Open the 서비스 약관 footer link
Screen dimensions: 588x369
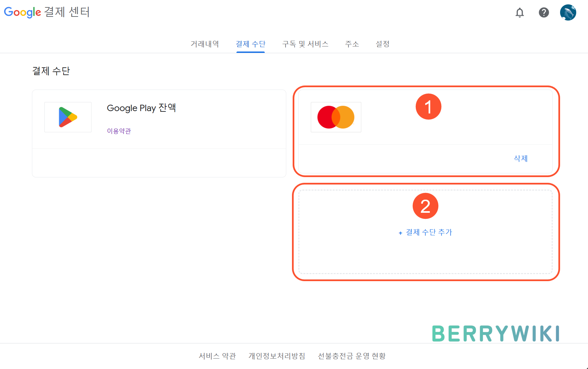pyautogui.click(x=217, y=356)
